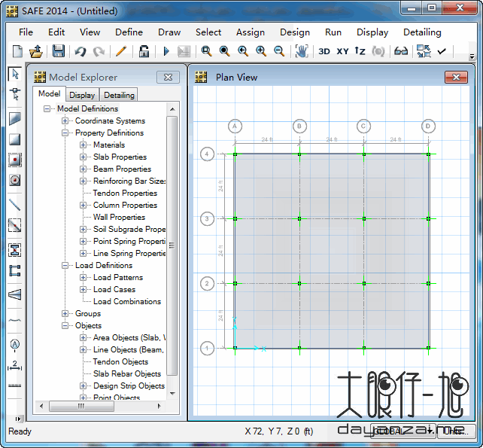Switch to Display tab in Model Explorer
Image resolution: width=483 pixels, height=448 pixels.
pos(82,95)
